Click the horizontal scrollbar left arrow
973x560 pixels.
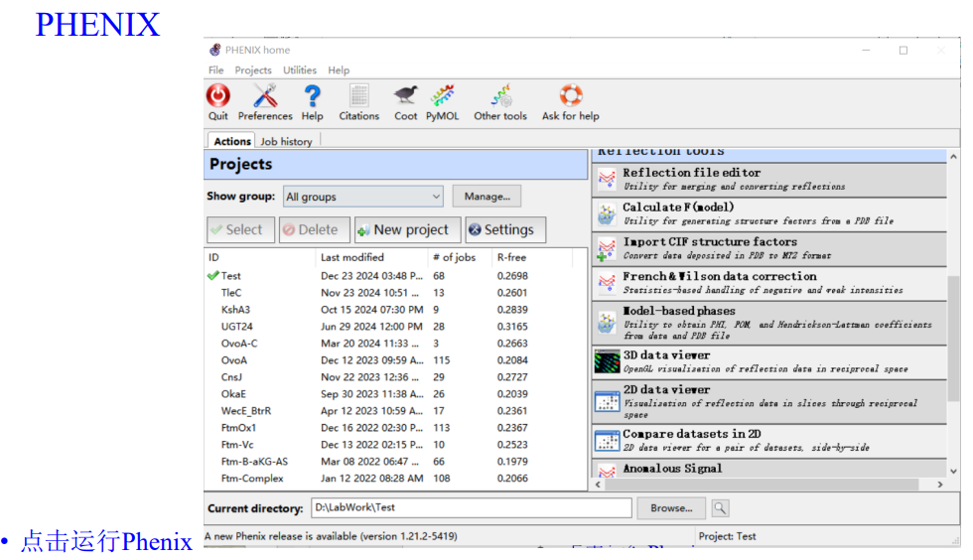point(598,485)
